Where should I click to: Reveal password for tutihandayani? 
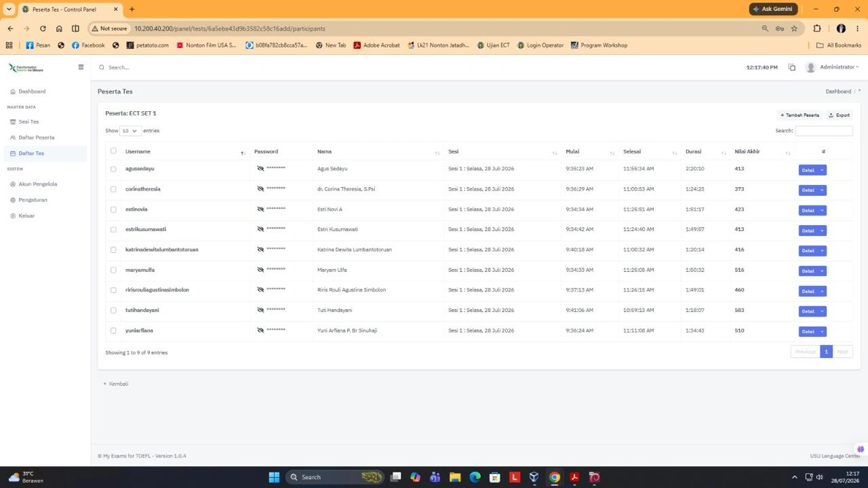tap(260, 310)
